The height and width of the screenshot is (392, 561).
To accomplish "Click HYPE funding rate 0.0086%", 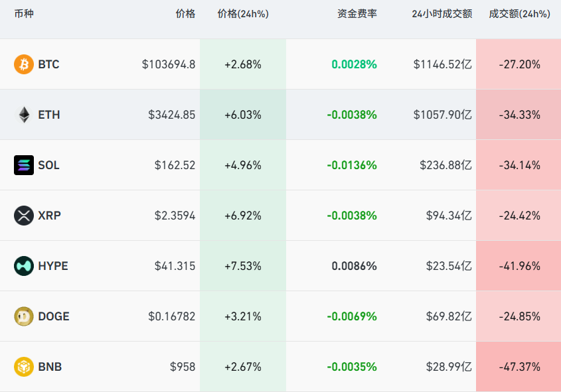I will [354, 266].
